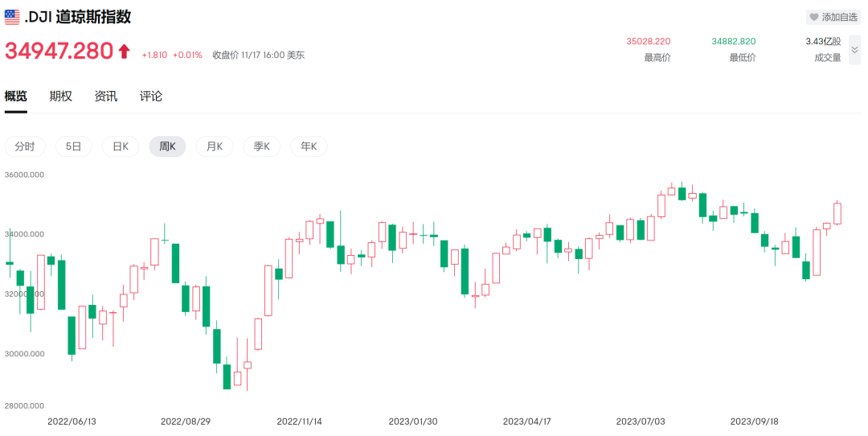Click the closing time text 收盘价 11/17
Viewport: 868px width, 436px height.
tap(259, 55)
